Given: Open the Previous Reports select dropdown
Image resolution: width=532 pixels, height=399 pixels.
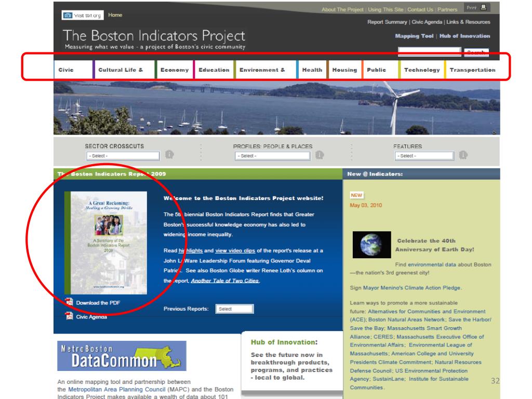Looking at the screenshot, I should point(234,309).
